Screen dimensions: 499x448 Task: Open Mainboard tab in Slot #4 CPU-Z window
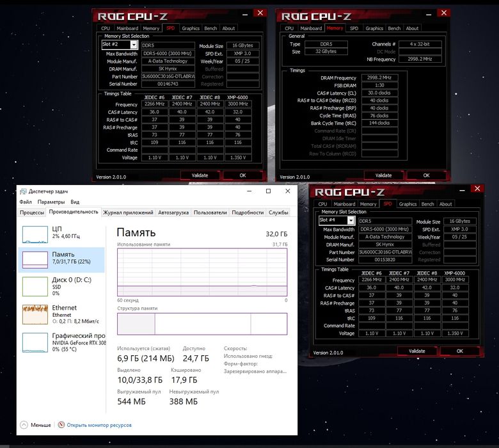click(344, 204)
